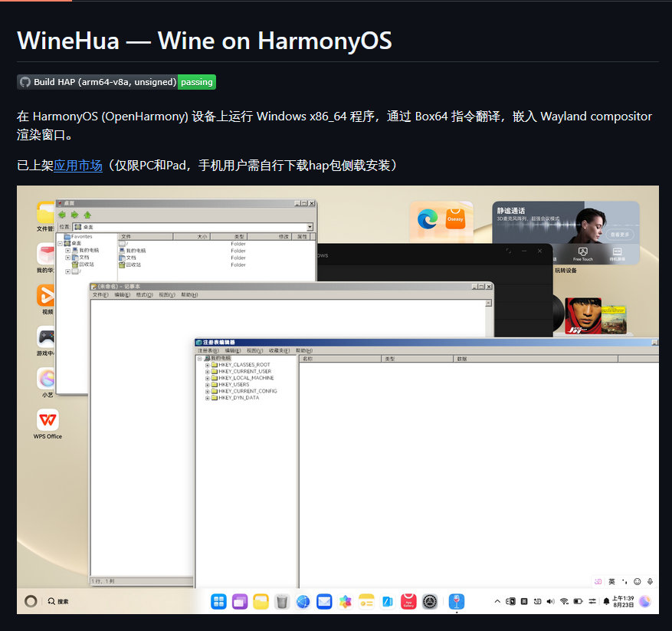Open Notepad's 帮助(H) menu
Screen dimensions: 672x631
point(189,294)
